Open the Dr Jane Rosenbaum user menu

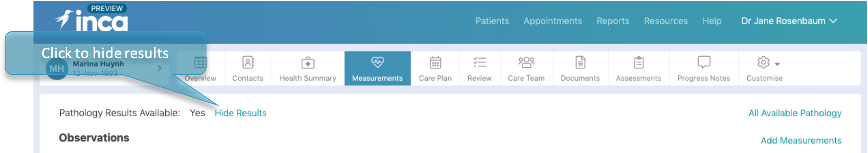coord(789,21)
